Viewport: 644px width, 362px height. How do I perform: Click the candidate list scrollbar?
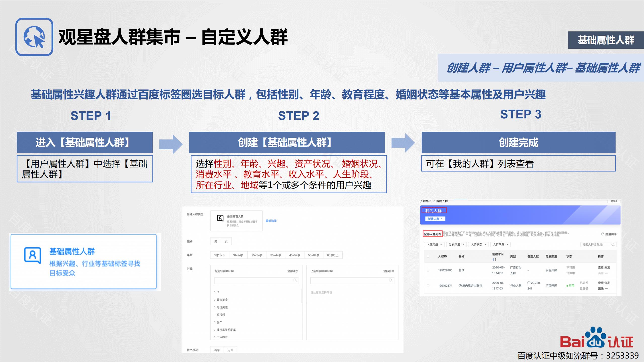click(302, 296)
